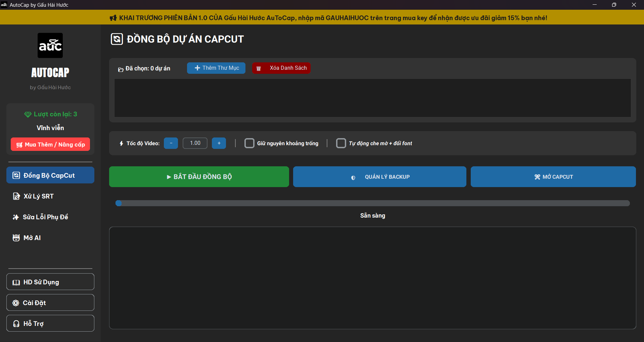
Task: Click the Vĩnh viễn license label
Action: click(50, 128)
